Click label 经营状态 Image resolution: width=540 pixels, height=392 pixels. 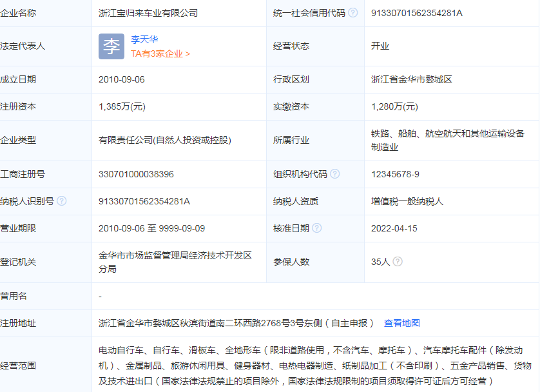[291, 46]
